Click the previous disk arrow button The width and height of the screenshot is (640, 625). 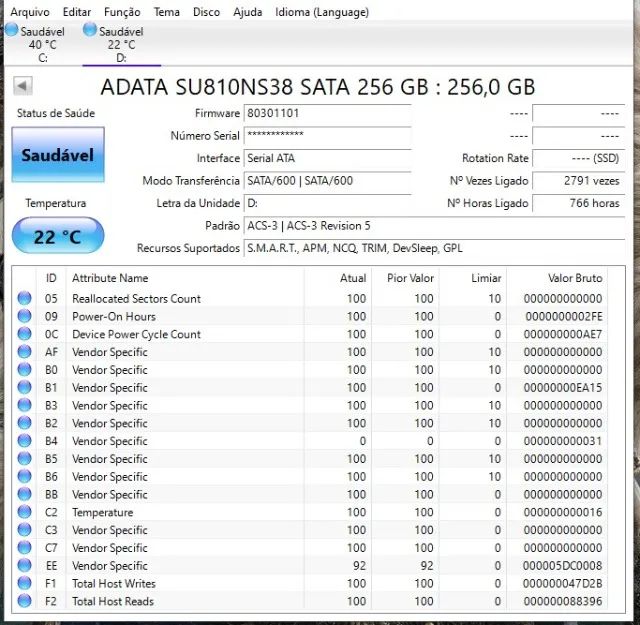coord(22,86)
